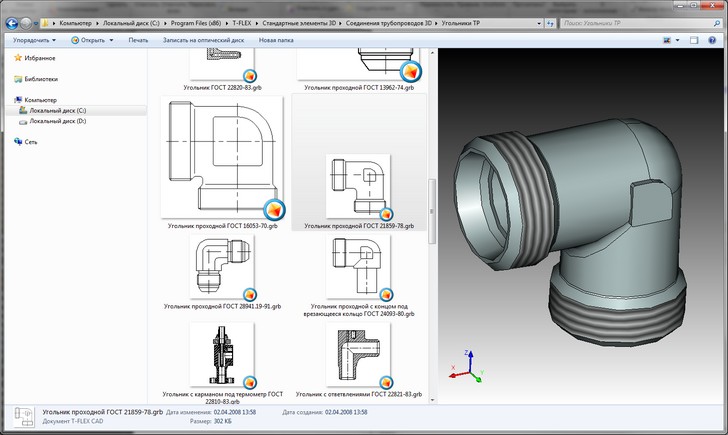Select 'Стандартные элементы 3D' breadcrumb segment
728x435 pixels.
click(x=299, y=23)
